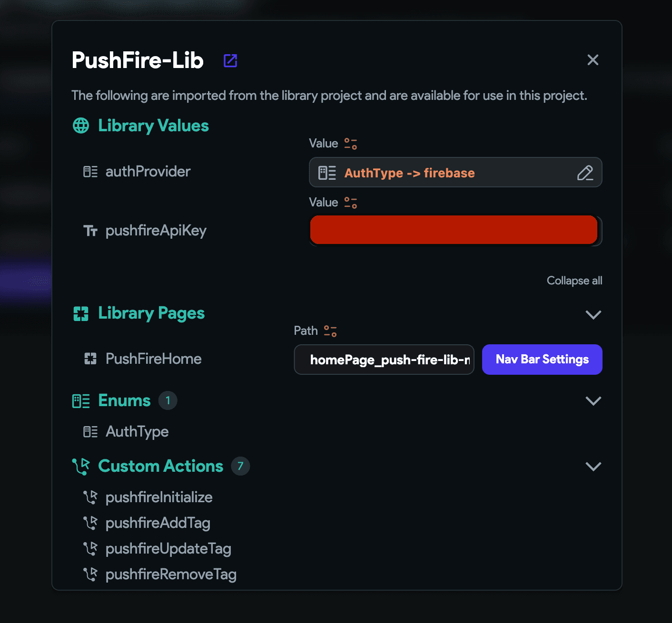Select the pushfireAddTag custom action
672x623 pixels.
coord(158,523)
